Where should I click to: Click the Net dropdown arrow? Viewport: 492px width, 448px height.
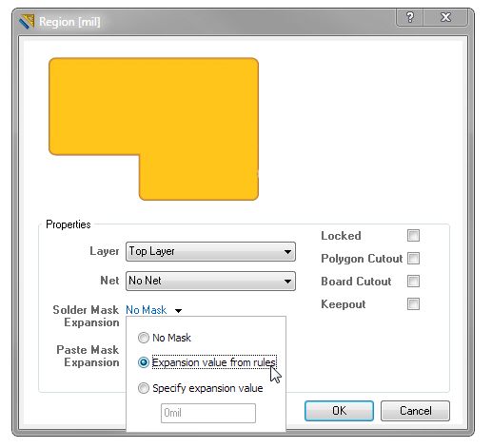[x=287, y=282]
